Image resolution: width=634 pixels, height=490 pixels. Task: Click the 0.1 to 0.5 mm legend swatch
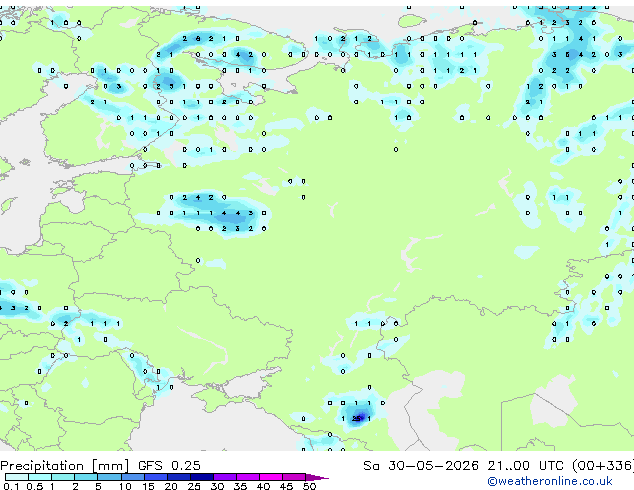click(17, 477)
